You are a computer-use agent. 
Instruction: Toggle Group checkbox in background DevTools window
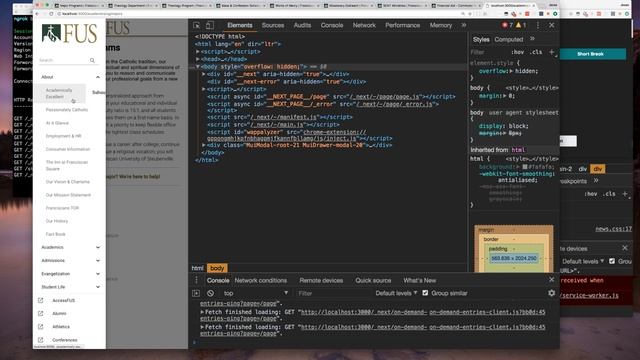[x=612, y=261]
